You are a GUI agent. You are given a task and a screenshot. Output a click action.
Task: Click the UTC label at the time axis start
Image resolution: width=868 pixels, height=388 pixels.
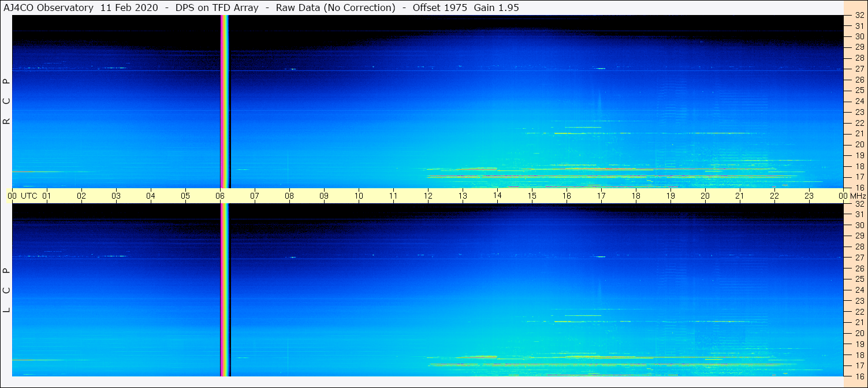pyautogui.click(x=29, y=196)
